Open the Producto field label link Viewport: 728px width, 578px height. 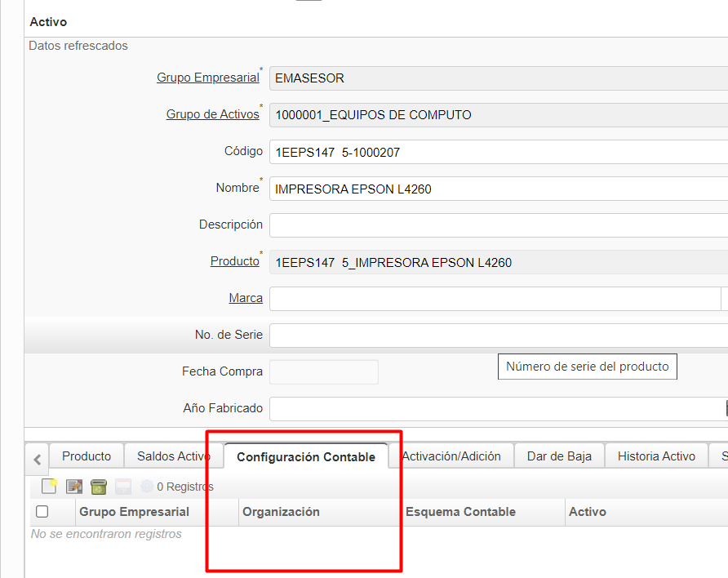(x=234, y=261)
